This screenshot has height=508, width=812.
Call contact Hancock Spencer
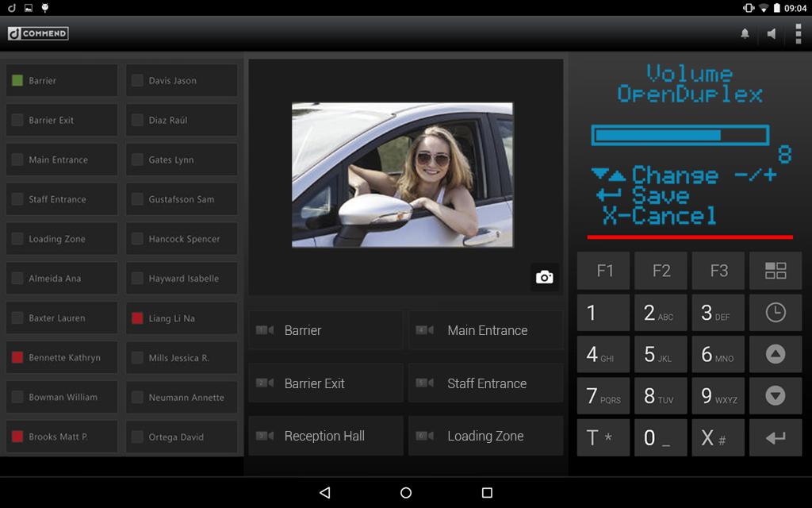point(182,238)
